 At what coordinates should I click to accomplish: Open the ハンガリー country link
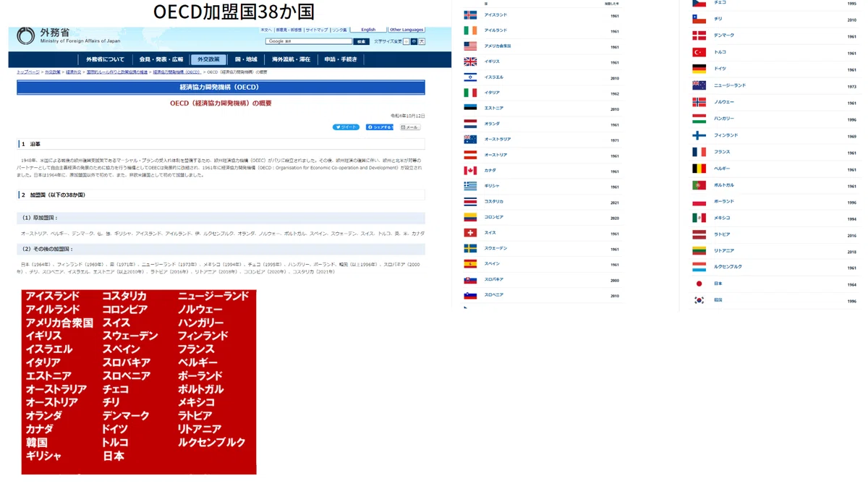click(x=724, y=119)
